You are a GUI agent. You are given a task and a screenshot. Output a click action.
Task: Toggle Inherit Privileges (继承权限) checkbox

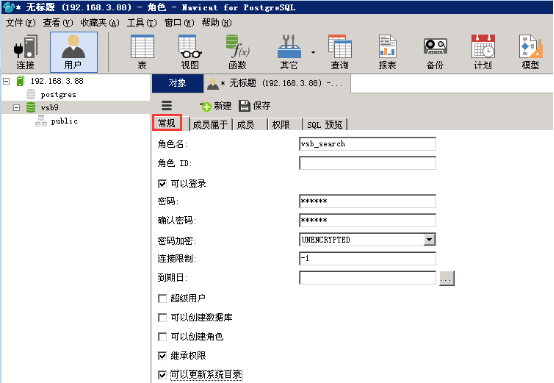coord(162,356)
